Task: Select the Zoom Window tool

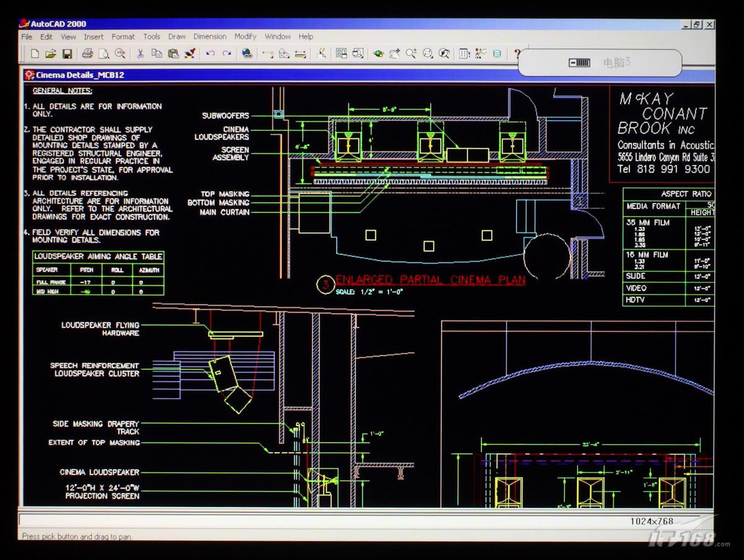Action: tap(428, 54)
